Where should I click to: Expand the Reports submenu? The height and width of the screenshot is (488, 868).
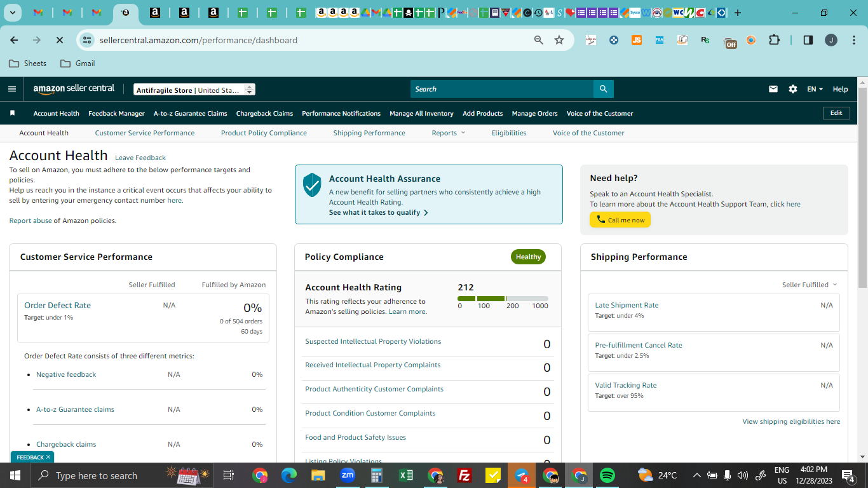(449, 133)
